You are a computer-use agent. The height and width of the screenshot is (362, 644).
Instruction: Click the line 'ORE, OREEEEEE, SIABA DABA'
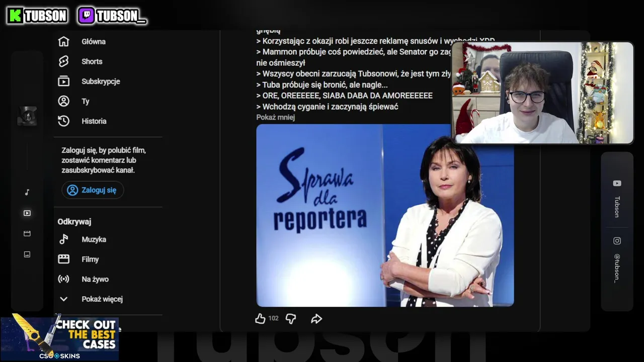(344, 96)
